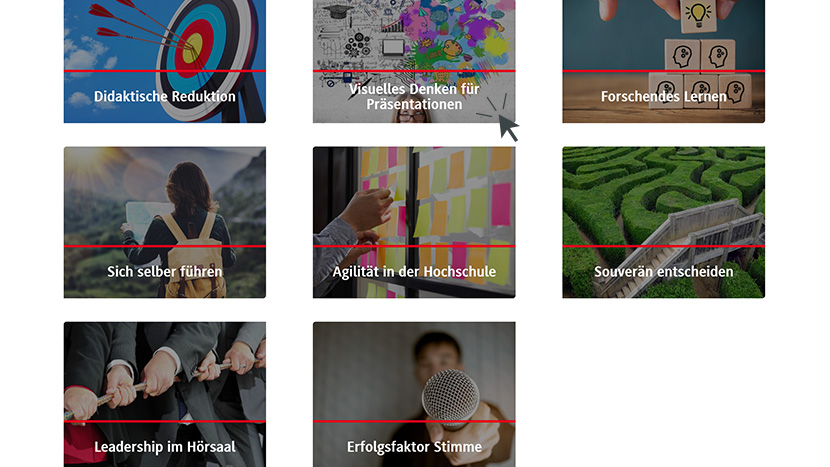Open the Sich selber führen tile
The width and height of the screenshot is (830, 467).
[165, 222]
